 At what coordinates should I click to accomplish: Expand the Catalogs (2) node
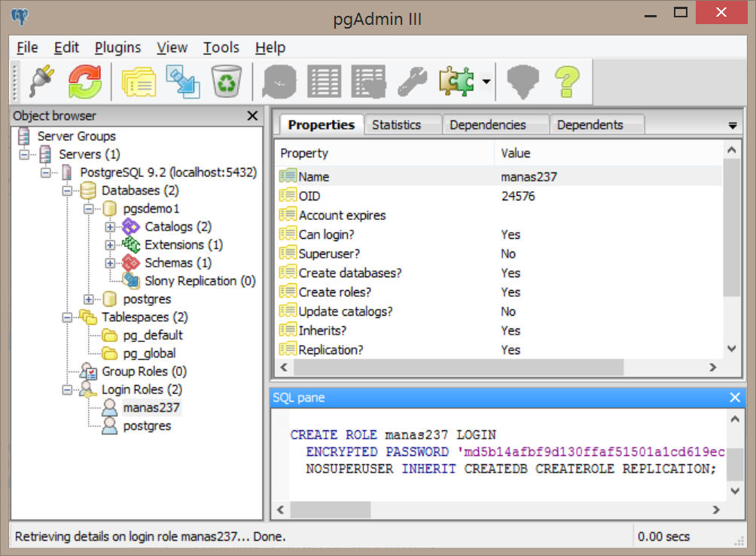pyautogui.click(x=110, y=227)
